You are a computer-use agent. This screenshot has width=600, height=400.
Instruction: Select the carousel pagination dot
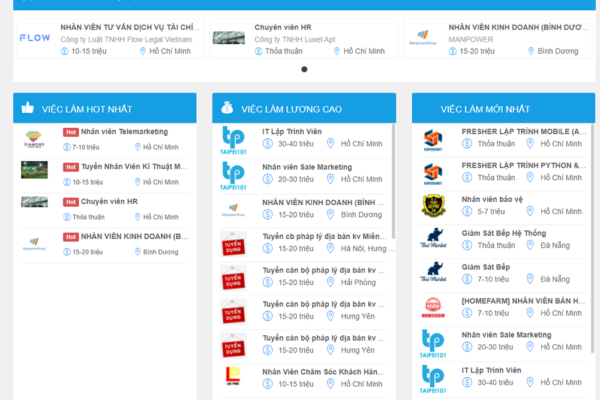(304, 70)
